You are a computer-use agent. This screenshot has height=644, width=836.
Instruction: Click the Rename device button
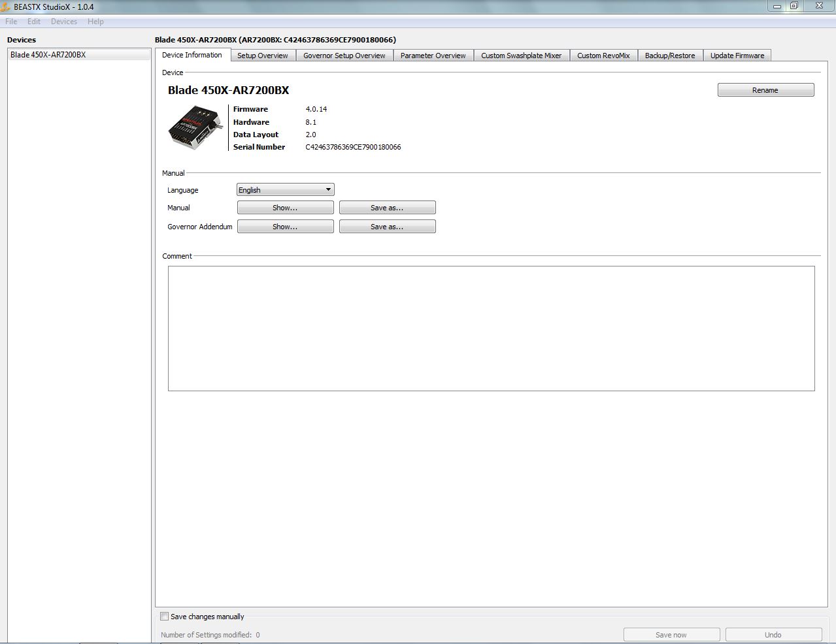765,90
